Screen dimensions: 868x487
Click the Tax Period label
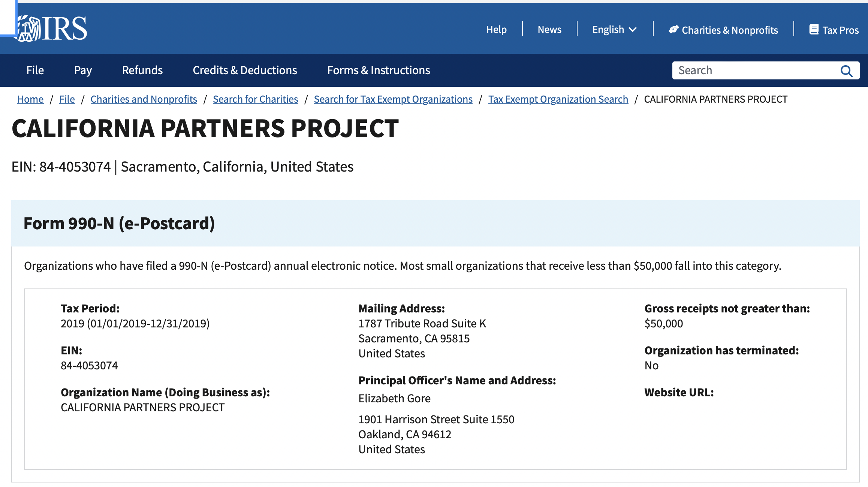tap(90, 308)
